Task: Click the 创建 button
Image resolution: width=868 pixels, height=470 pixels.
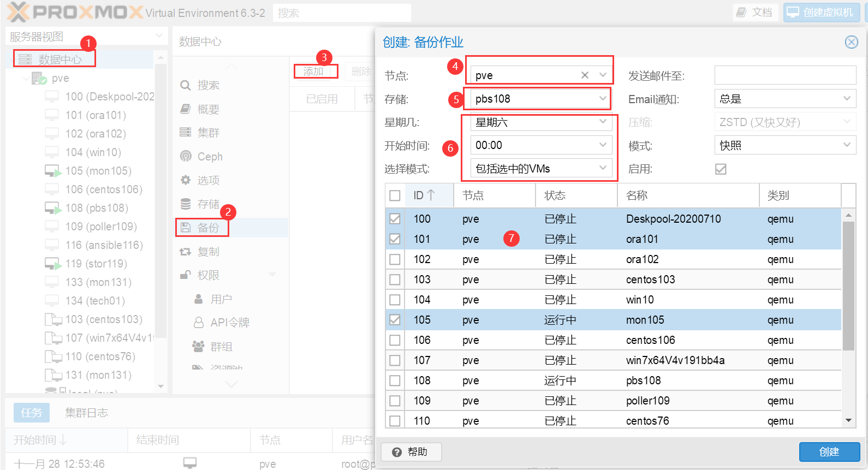Action: (x=829, y=452)
